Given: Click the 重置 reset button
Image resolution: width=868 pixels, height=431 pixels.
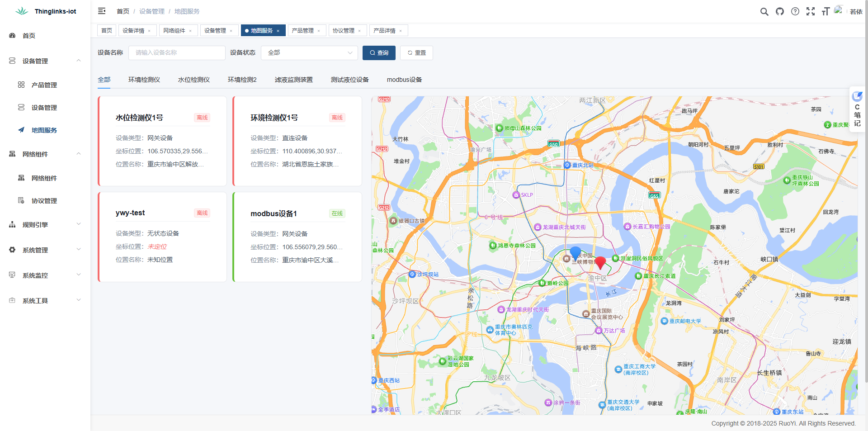Looking at the screenshot, I should click(x=416, y=53).
